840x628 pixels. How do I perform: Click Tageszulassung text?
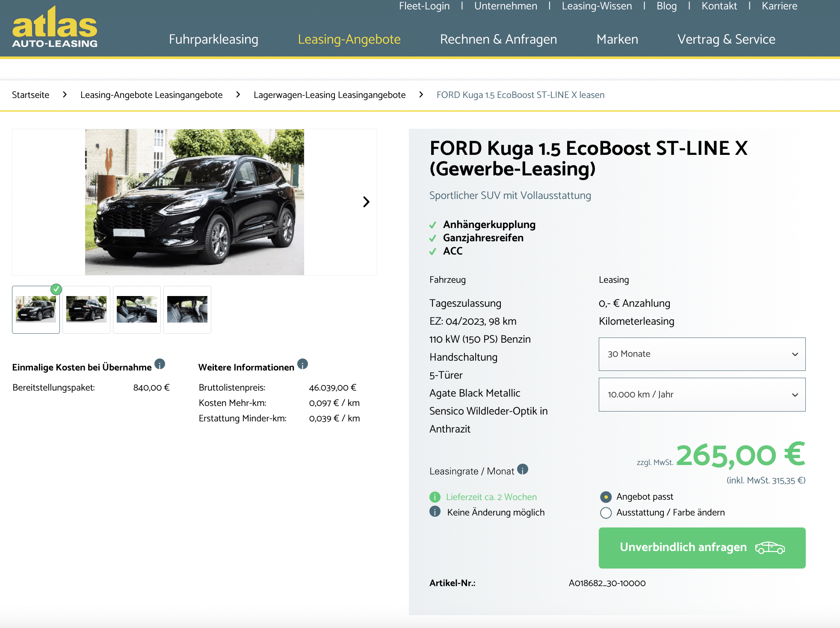click(x=465, y=303)
